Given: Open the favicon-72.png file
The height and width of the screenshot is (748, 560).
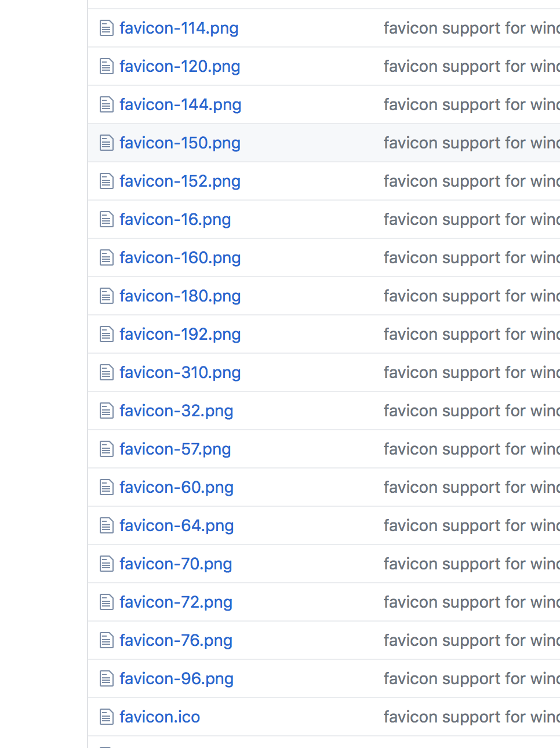Looking at the screenshot, I should [x=176, y=602].
